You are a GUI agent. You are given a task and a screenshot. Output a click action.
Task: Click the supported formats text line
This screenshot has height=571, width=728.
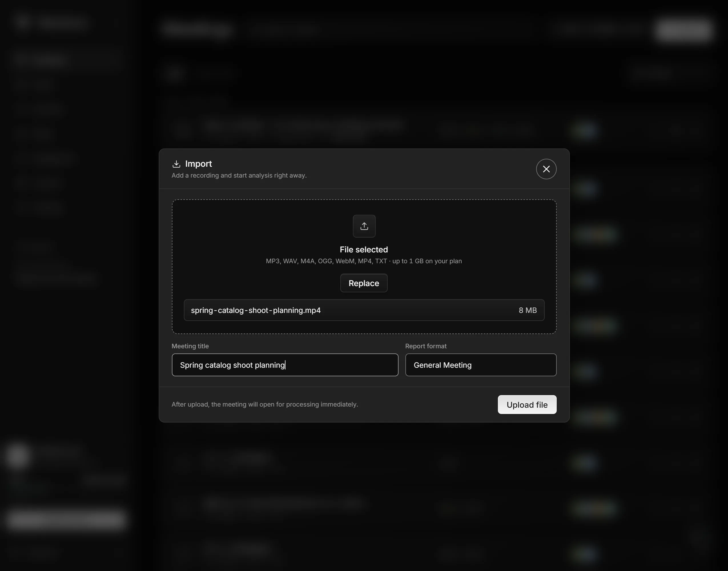pyautogui.click(x=364, y=261)
